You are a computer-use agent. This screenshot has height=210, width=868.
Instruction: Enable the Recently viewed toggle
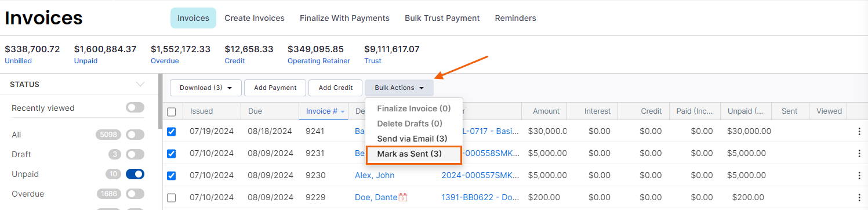coord(135,108)
